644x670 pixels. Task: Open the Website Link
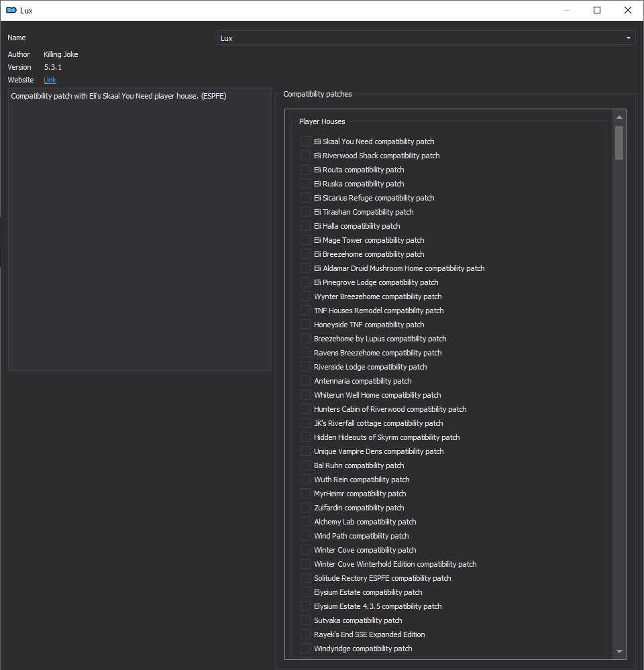(x=50, y=80)
